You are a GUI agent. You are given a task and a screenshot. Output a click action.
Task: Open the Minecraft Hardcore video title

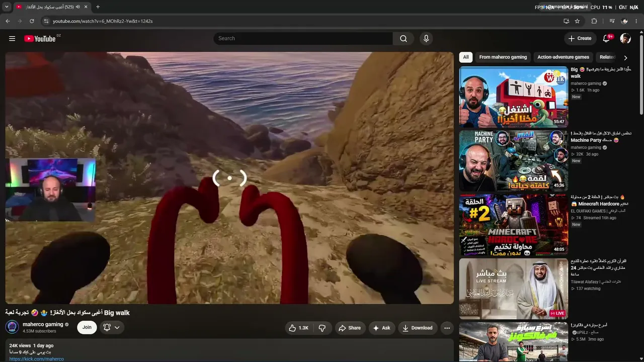(600, 201)
